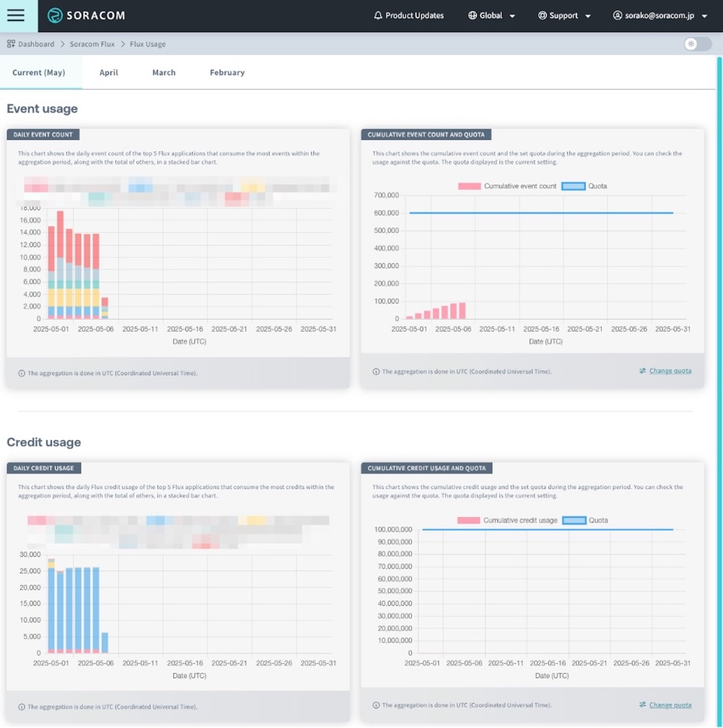Image resolution: width=723 pixels, height=728 pixels.
Task: Open the sorako@soracom.jp account dropdown
Action: click(705, 15)
